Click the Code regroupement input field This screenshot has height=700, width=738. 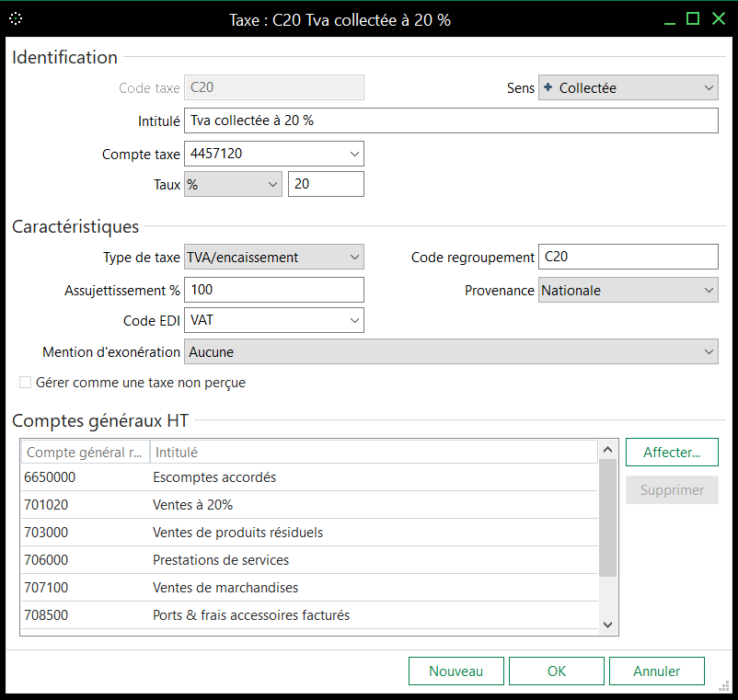click(628, 258)
